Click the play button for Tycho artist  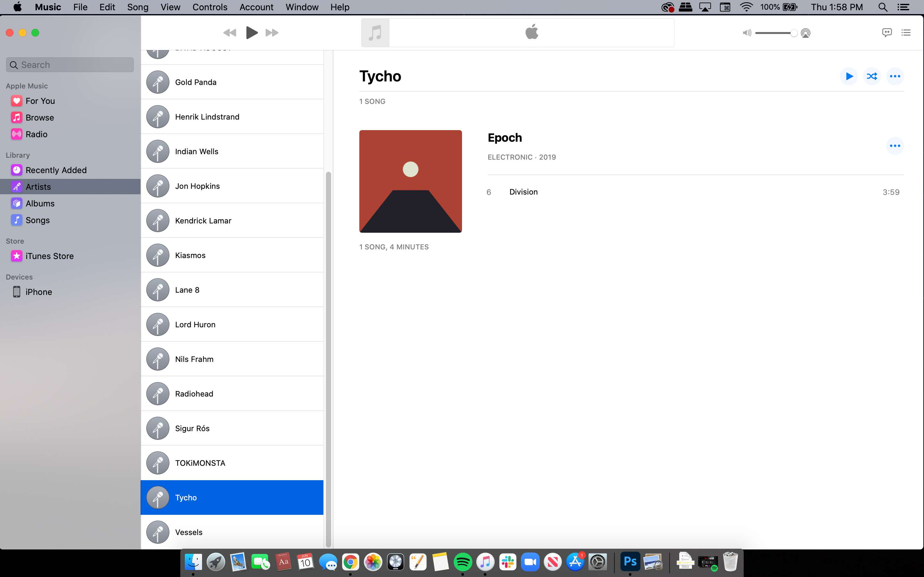[849, 76]
